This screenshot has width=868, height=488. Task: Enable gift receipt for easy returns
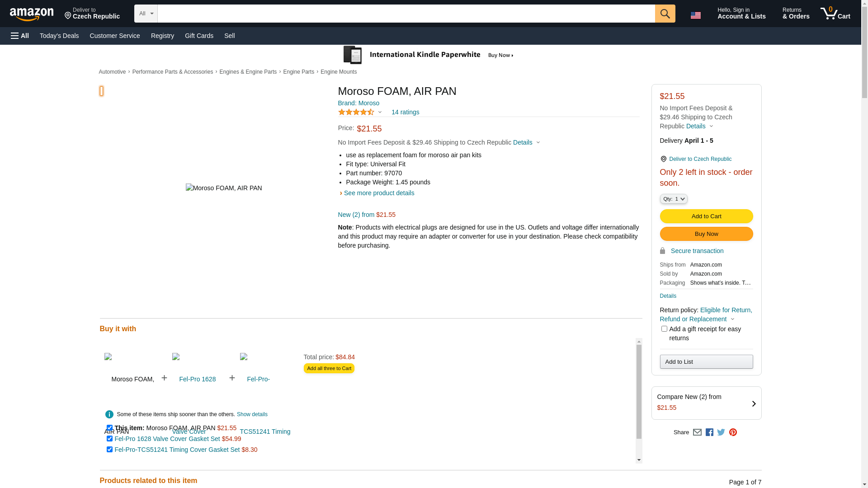point(664,329)
